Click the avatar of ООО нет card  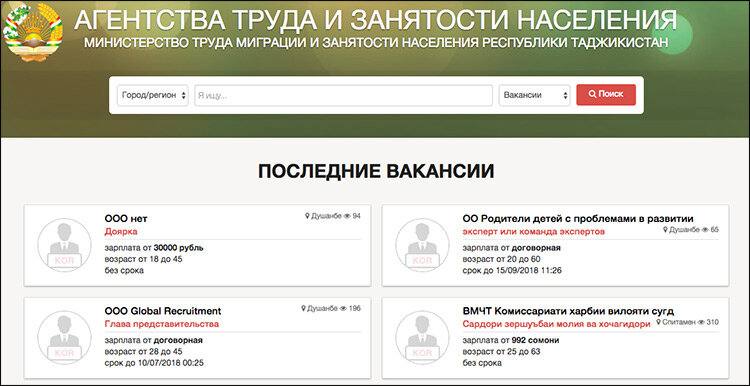click(64, 245)
